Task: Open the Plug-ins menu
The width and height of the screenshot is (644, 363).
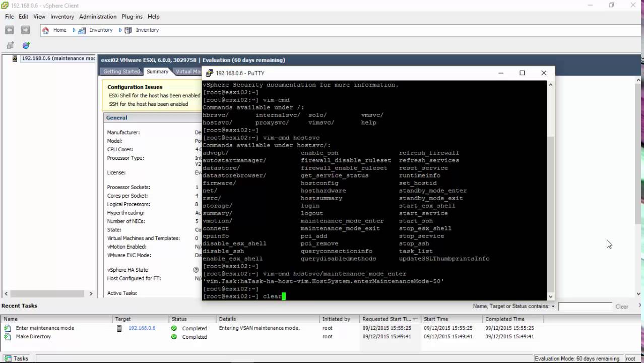Action: coord(132,17)
